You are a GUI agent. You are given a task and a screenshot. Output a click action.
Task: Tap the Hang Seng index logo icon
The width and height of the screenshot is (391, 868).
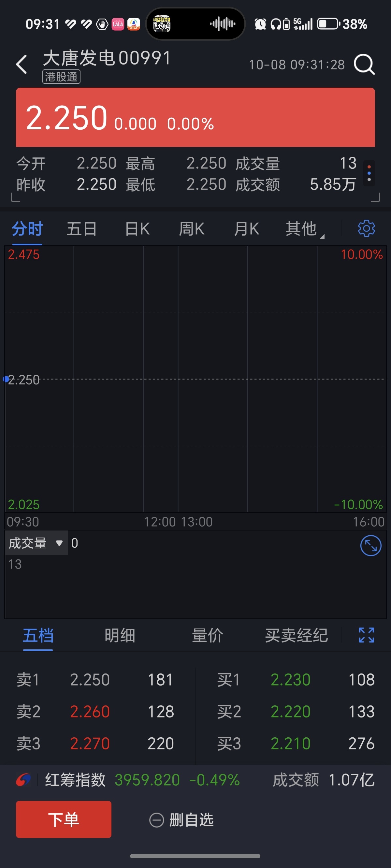[x=23, y=780]
